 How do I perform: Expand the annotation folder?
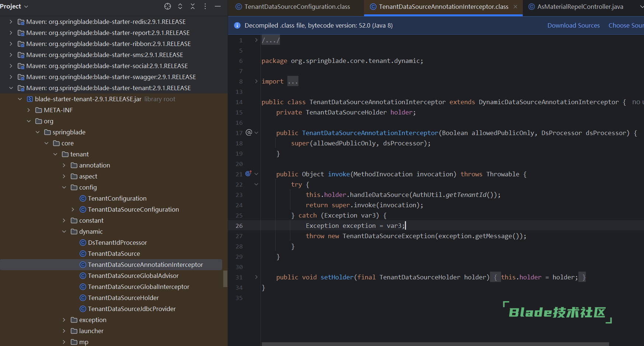tap(64, 165)
